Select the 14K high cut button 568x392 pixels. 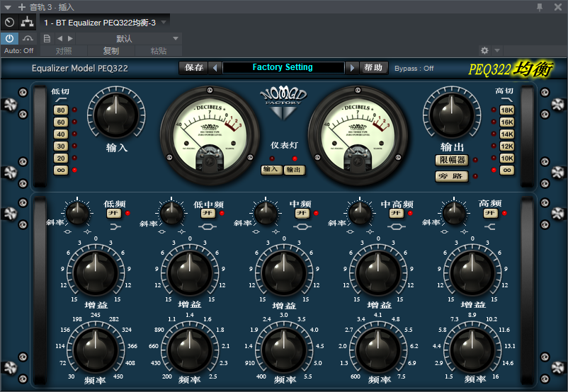pos(507,134)
